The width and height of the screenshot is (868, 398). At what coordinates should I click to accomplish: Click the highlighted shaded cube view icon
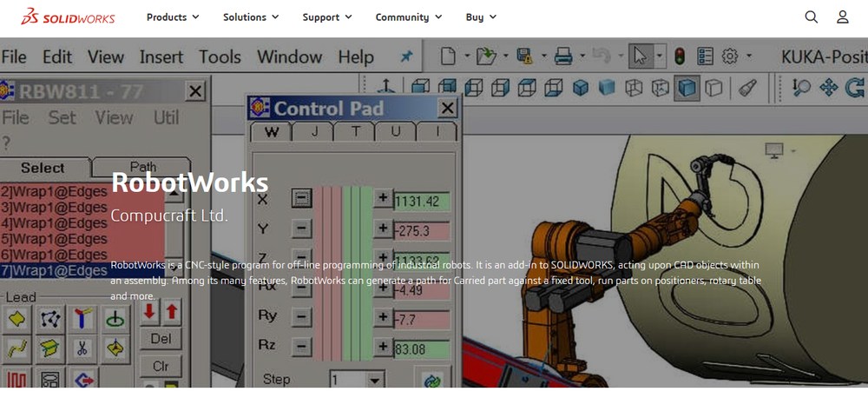687,88
